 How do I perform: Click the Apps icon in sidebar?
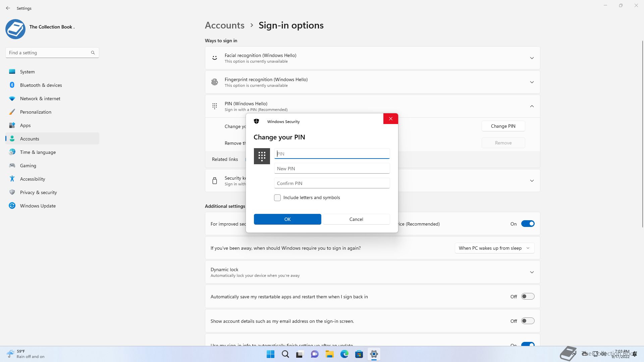(x=12, y=125)
